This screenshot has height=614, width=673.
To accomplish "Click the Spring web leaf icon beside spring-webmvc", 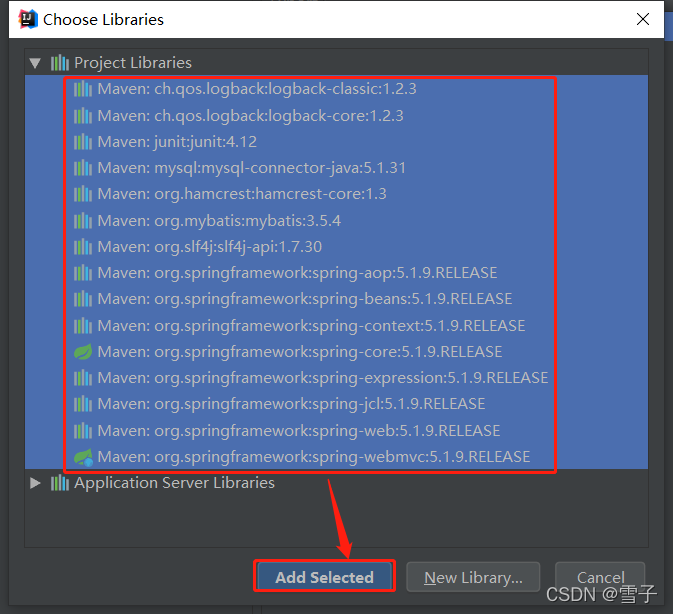I will (83, 457).
